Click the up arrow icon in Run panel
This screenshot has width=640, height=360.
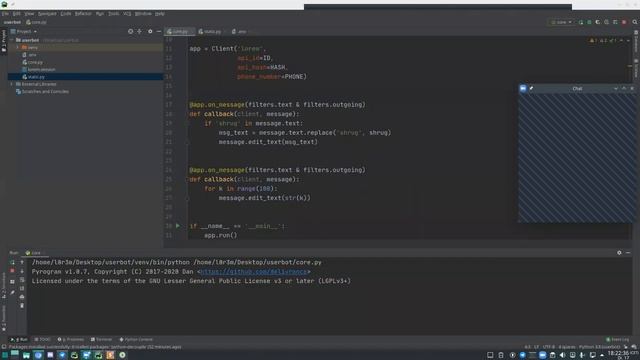(x=22, y=262)
